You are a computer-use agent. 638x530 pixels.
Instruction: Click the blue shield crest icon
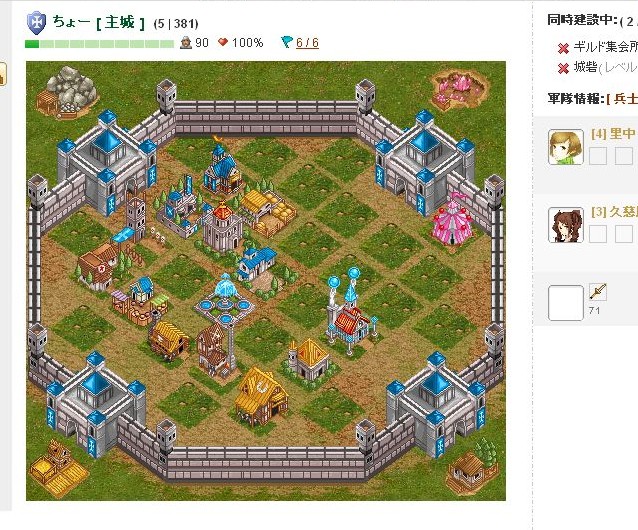coord(36,23)
